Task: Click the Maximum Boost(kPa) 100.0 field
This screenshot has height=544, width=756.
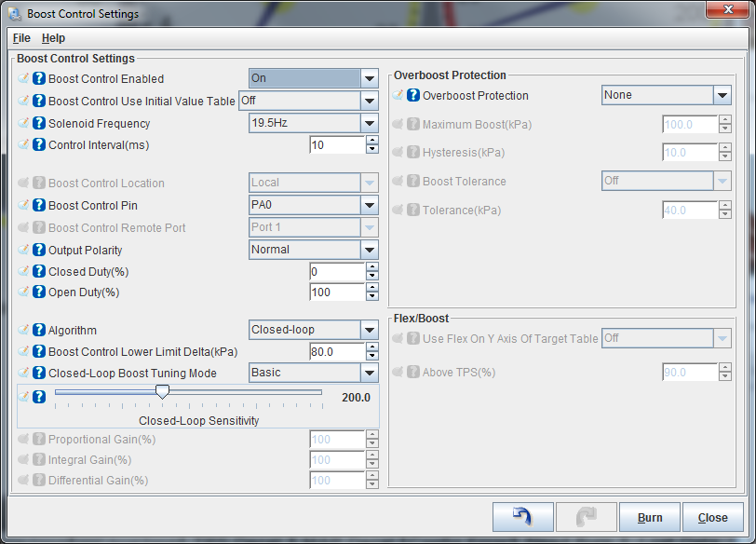Action: pyautogui.click(x=690, y=125)
